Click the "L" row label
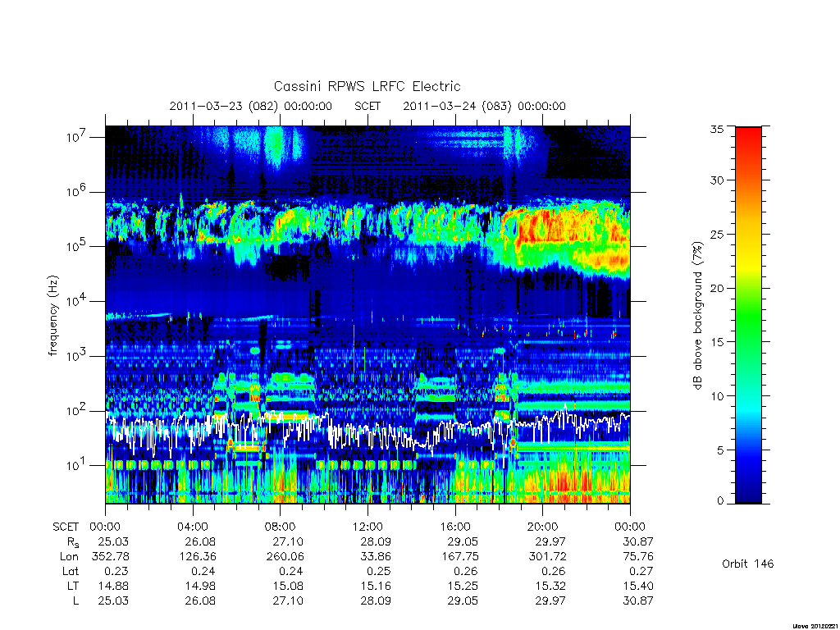This screenshot has width=840, height=630. 75,601
